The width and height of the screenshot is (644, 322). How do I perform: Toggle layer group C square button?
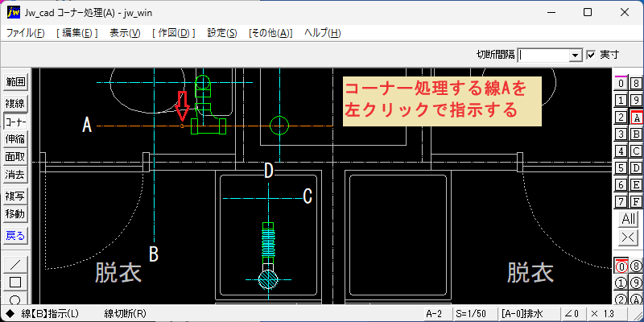point(636,151)
